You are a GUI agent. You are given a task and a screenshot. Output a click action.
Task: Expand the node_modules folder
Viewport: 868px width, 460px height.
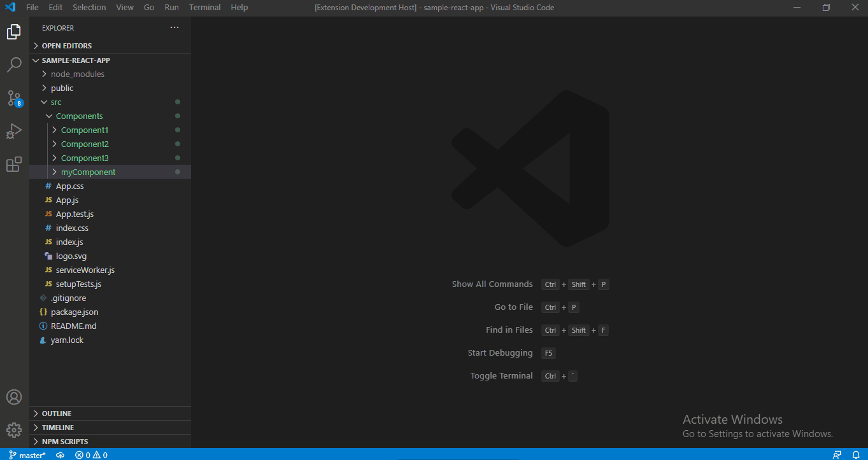coord(110,74)
